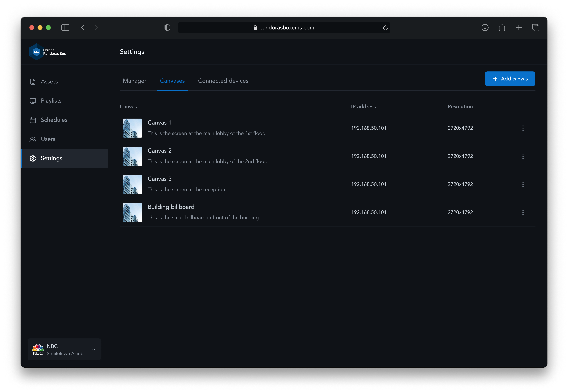Open browser downloads icon
Viewport: 568px width, 392px height.
click(485, 28)
